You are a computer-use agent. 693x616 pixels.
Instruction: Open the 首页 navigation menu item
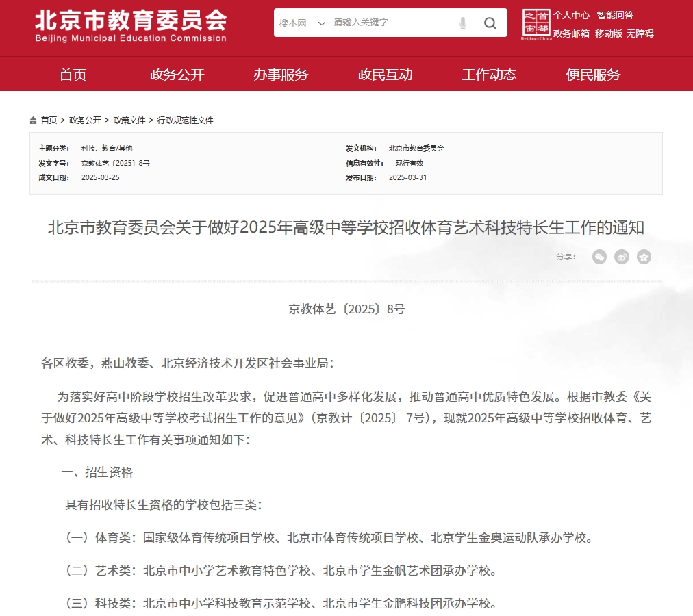(73, 75)
